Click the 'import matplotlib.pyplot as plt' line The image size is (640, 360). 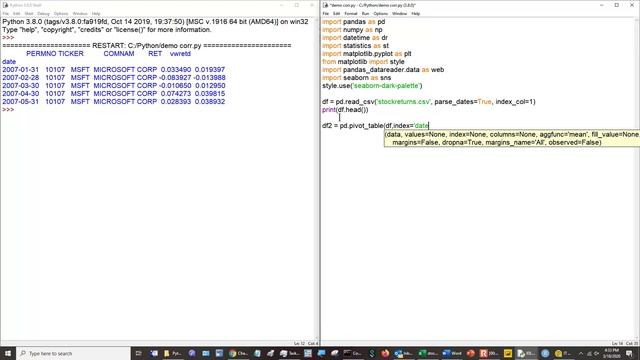coord(367,54)
